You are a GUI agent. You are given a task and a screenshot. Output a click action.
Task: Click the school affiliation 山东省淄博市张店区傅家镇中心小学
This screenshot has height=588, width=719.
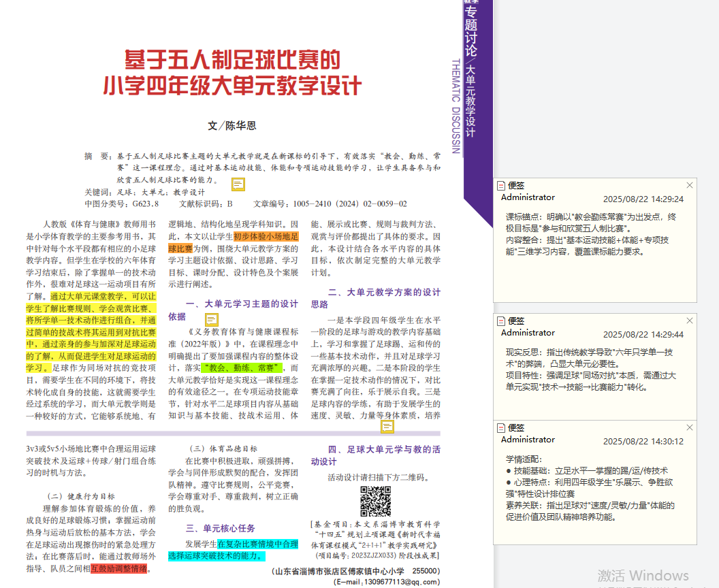tap(339, 571)
